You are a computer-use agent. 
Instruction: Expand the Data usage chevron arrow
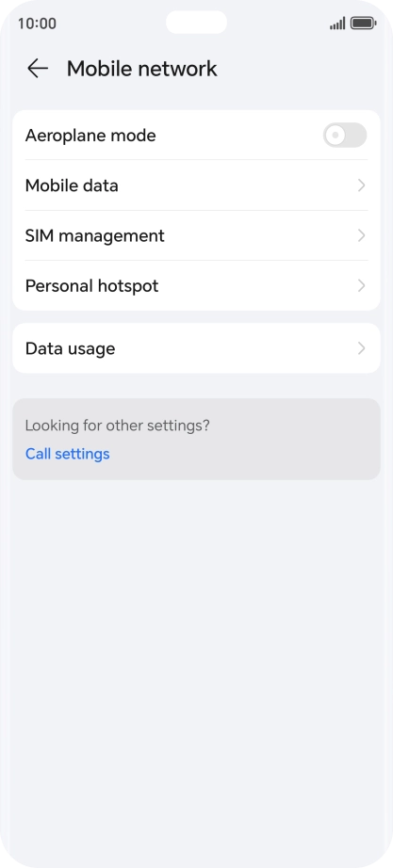[361, 348]
